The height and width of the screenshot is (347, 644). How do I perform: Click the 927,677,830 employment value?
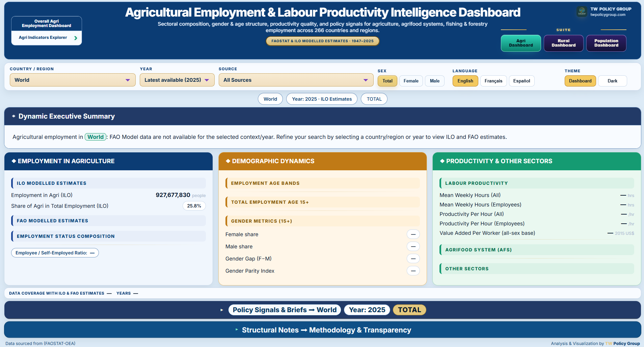173,195
